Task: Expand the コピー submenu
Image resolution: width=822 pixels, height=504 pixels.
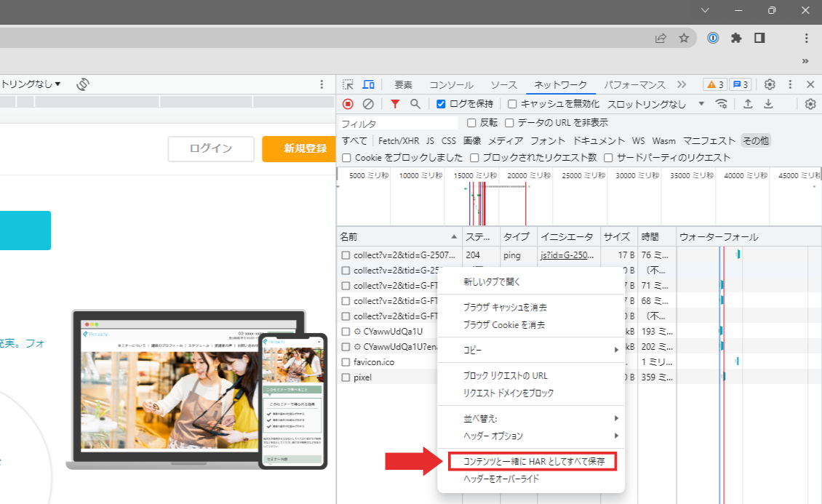Action: pos(531,349)
